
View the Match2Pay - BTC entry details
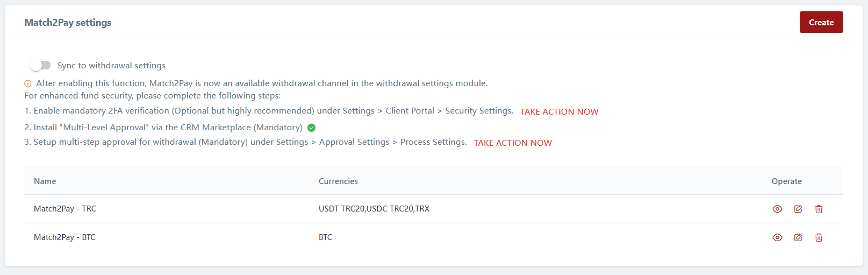point(777,237)
